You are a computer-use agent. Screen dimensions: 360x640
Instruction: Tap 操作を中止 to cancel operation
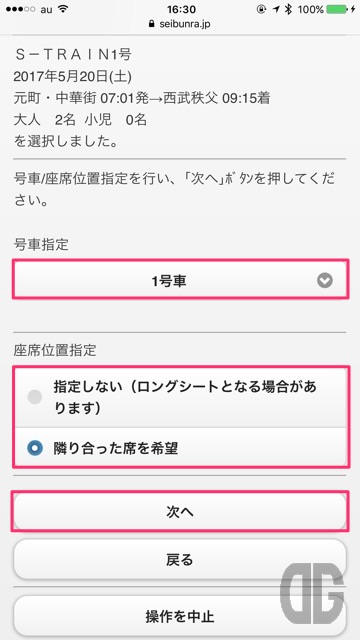[180, 616]
